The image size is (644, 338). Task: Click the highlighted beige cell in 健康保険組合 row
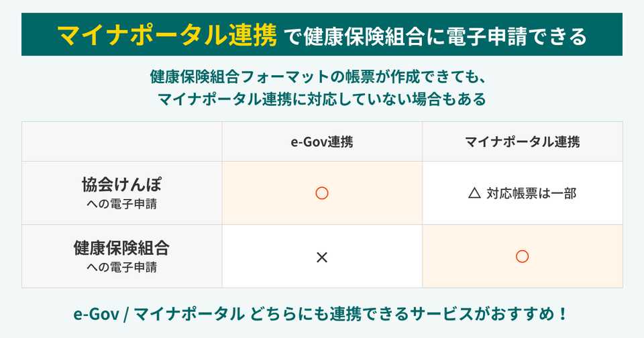(523, 256)
